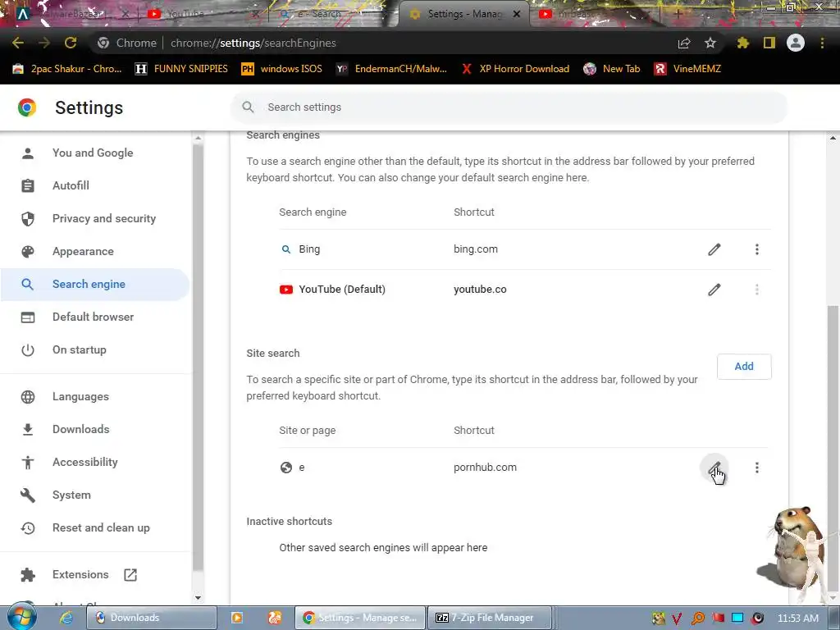The width and height of the screenshot is (840, 630).
Task: Close the Settings - Manage tab
Action: point(517,14)
